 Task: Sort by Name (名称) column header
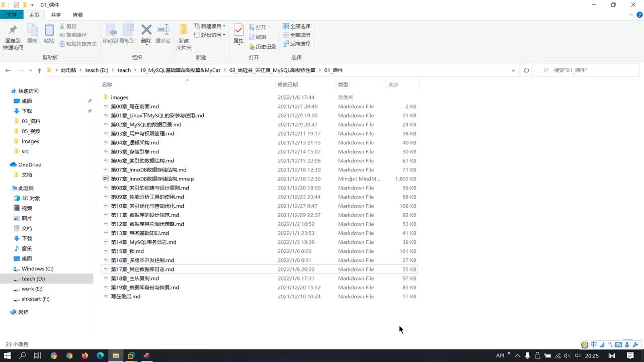[107, 84]
